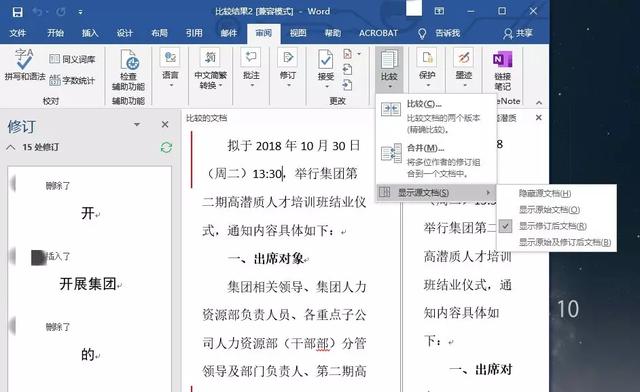
Task: Choose 合并(M)... from the compare menu
Action: point(436,161)
